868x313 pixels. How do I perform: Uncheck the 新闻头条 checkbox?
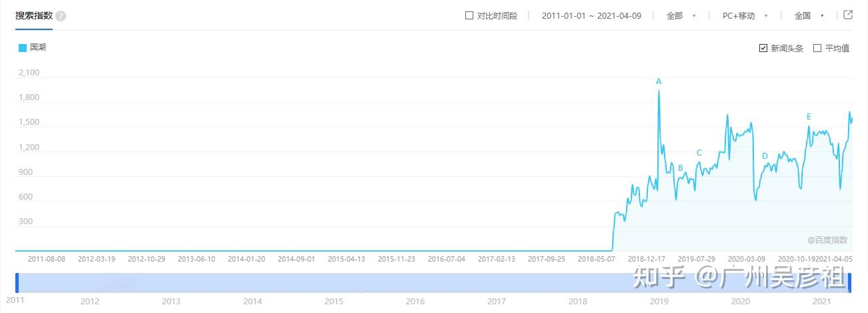tap(763, 48)
